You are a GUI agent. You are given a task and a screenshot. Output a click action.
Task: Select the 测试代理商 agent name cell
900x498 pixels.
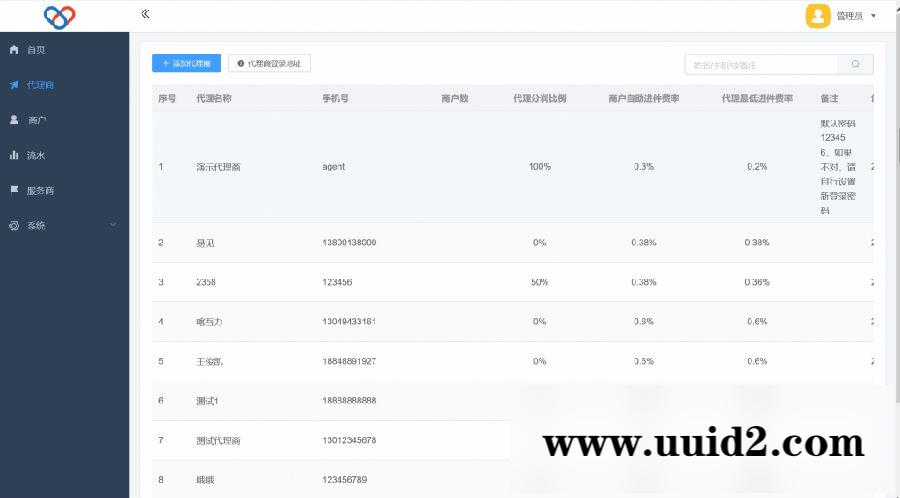point(218,441)
